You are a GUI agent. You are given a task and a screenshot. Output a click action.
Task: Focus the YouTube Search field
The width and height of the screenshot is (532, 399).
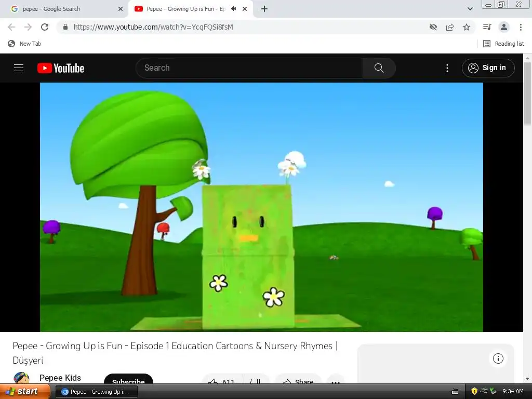coord(249,68)
